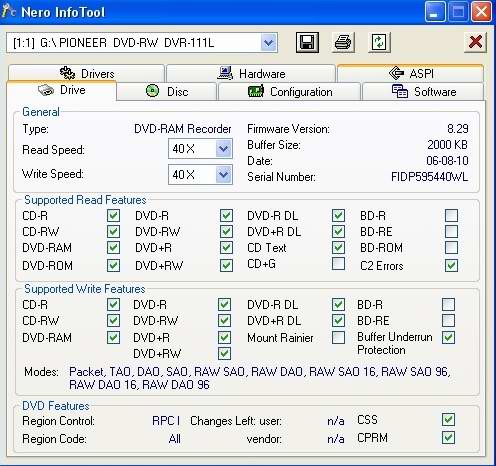Open the Configuration tab
The width and height of the screenshot is (496, 466).
[289, 91]
